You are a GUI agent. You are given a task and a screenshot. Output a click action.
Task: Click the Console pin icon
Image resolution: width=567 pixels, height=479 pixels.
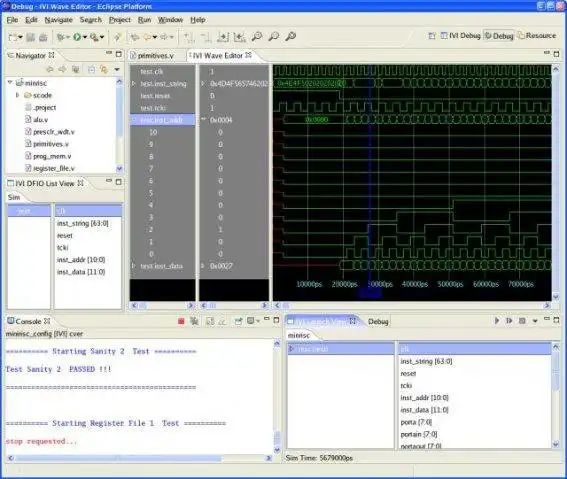pyautogui.click(x=238, y=321)
